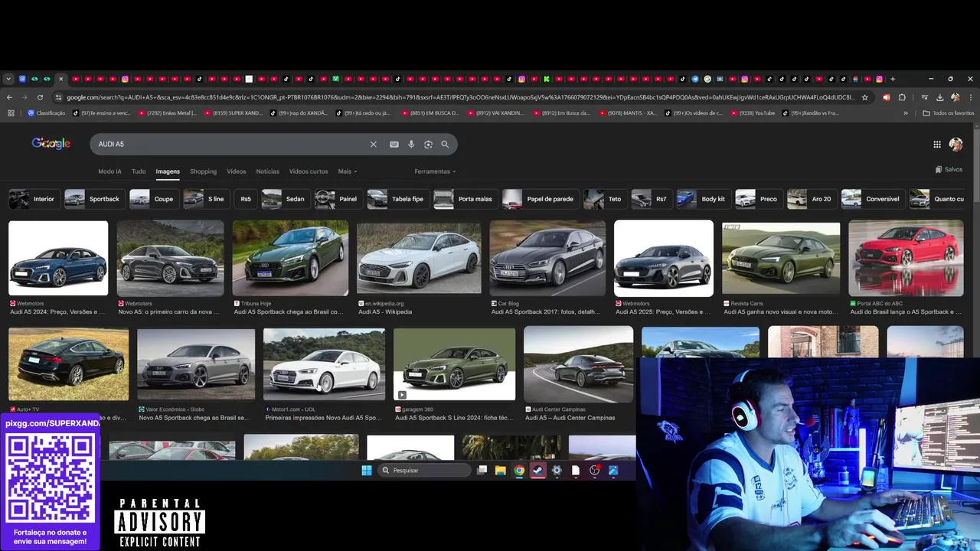Open a new browser tab
Viewport: 980px width, 551px height.
click(x=893, y=79)
